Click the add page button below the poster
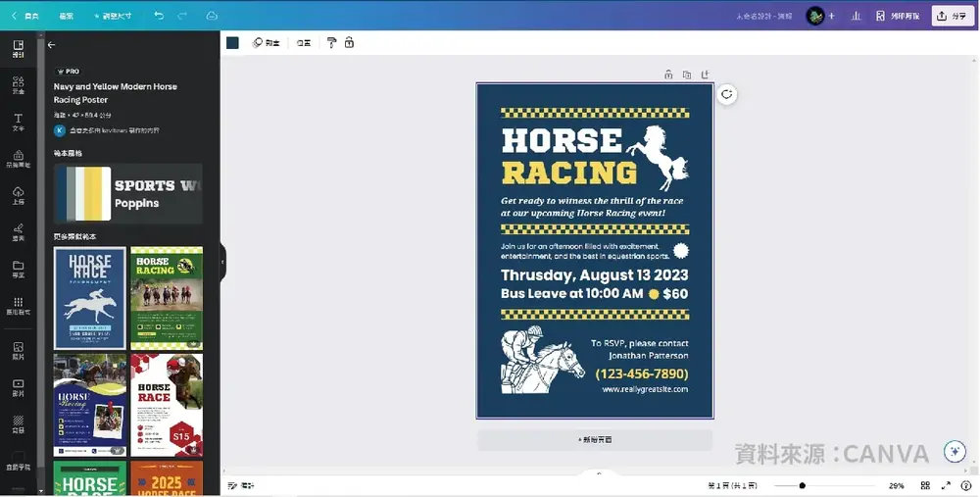Screen dimensions: 980x497 595,439
